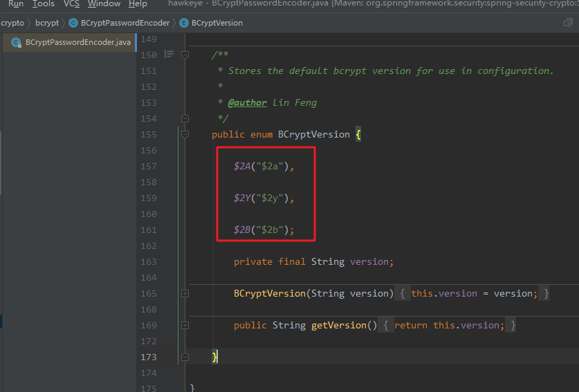Screen dimensions: 579x392
Task: Collapse the Javadoc comment fold at line 150
Action: [185, 55]
